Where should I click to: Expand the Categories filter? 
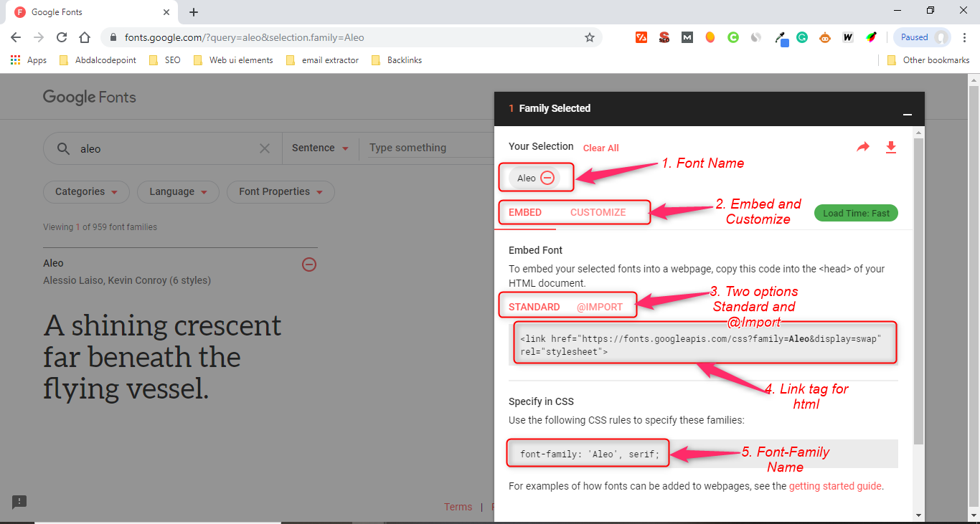point(86,191)
